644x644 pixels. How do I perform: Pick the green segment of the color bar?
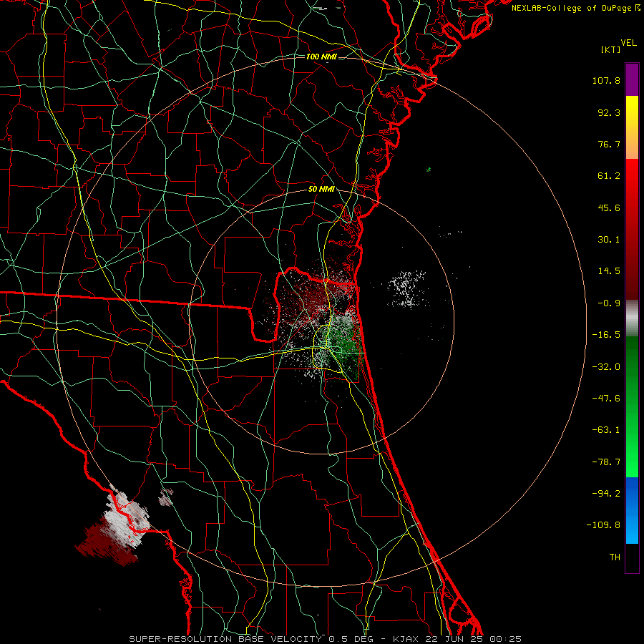click(632, 406)
